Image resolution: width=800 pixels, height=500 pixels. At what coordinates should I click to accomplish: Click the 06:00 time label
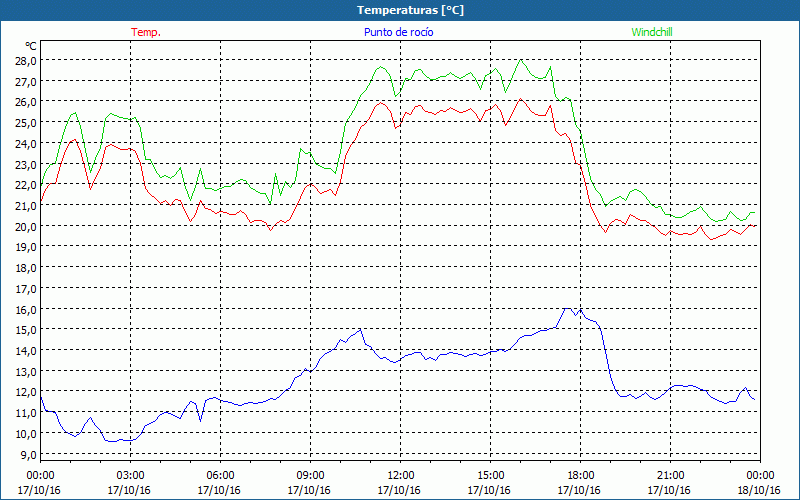(220, 476)
